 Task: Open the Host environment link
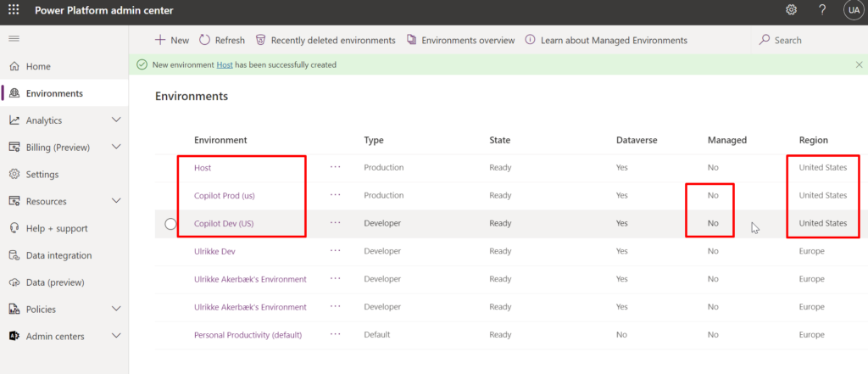click(203, 168)
